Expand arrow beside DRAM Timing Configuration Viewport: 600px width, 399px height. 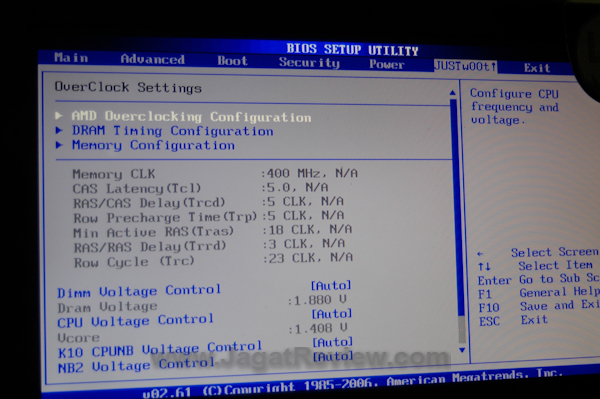click(59, 130)
